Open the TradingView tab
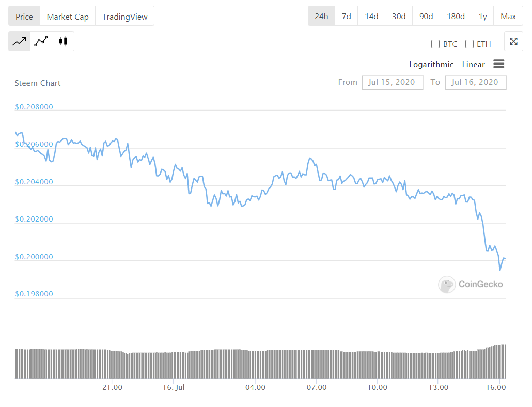The height and width of the screenshot is (407, 532). [124, 17]
